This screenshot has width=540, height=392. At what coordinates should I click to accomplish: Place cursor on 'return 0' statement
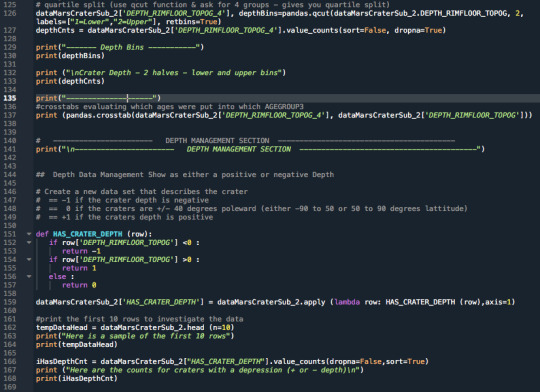click(79, 285)
